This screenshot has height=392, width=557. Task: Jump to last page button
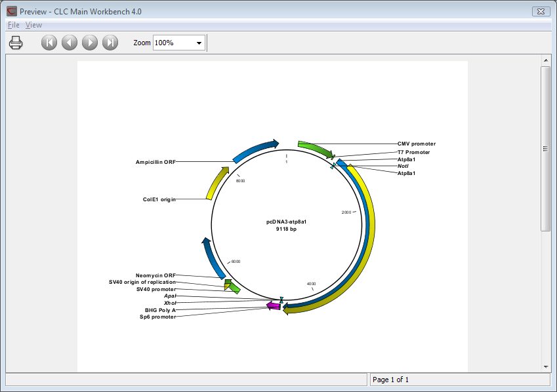pyautogui.click(x=110, y=43)
